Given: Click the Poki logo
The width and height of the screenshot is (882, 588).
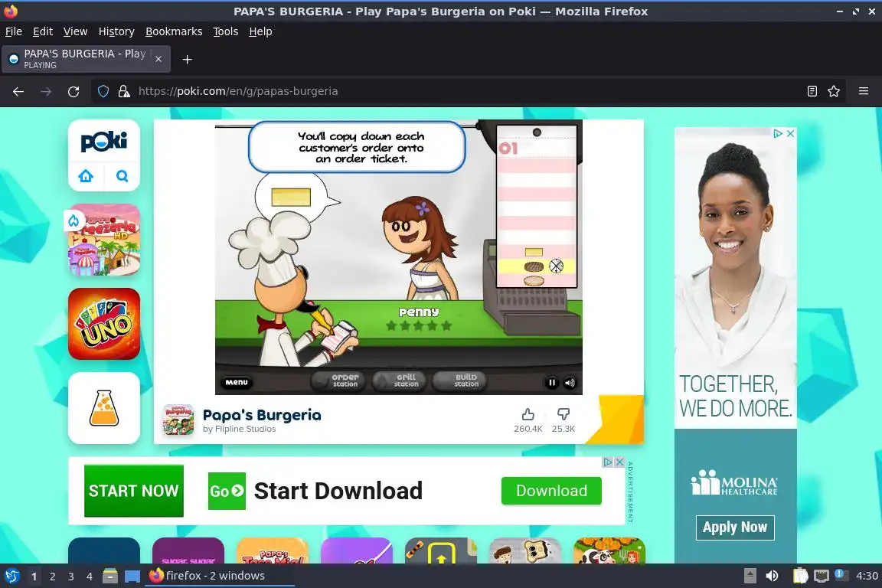Looking at the screenshot, I should click(x=104, y=142).
